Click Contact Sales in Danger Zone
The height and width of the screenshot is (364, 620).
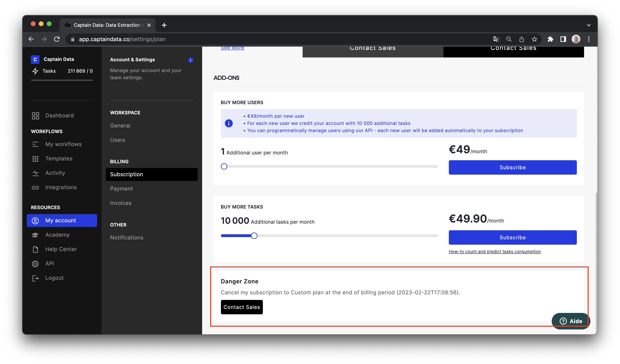tap(242, 307)
